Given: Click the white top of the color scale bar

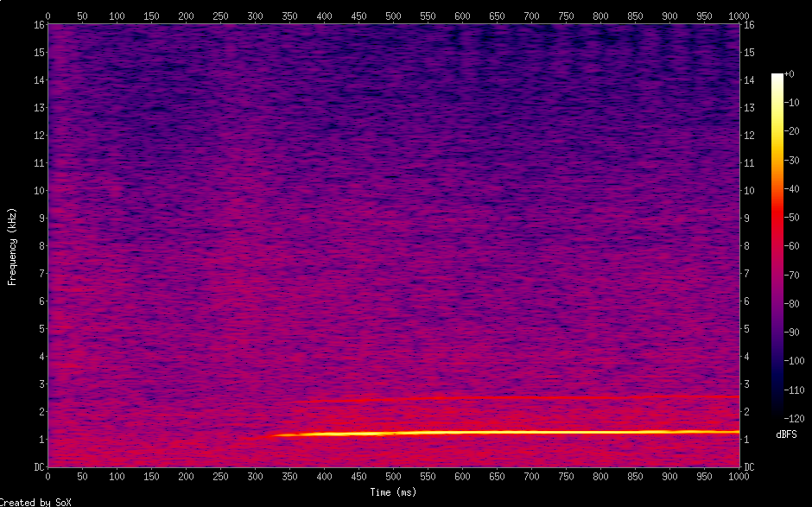Looking at the screenshot, I should click(777, 78).
